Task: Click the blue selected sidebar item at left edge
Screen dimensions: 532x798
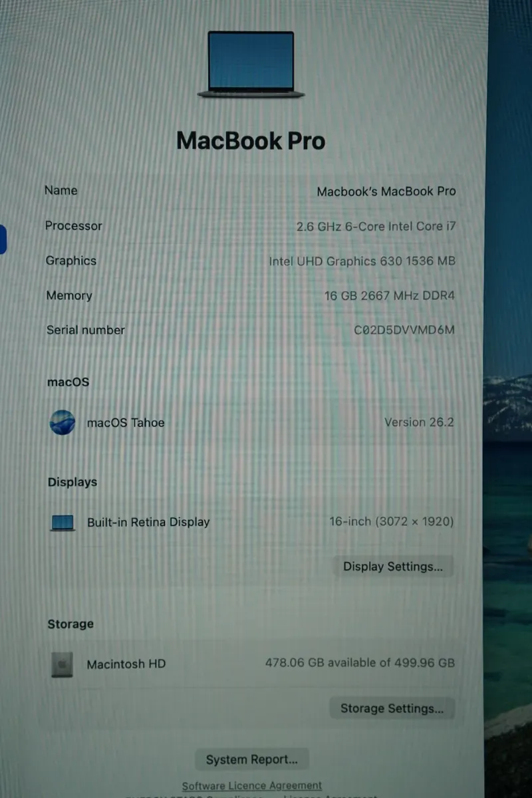Action: pyautogui.click(x=3, y=239)
